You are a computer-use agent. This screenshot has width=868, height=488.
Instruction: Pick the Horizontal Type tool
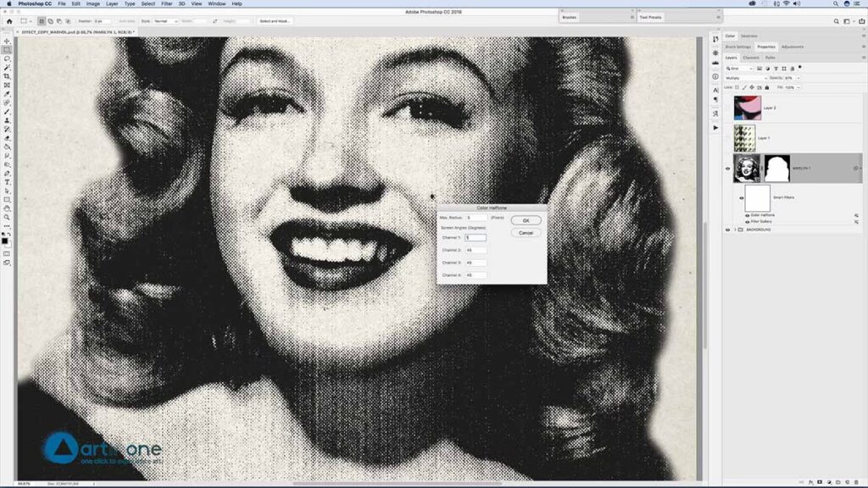point(7,181)
